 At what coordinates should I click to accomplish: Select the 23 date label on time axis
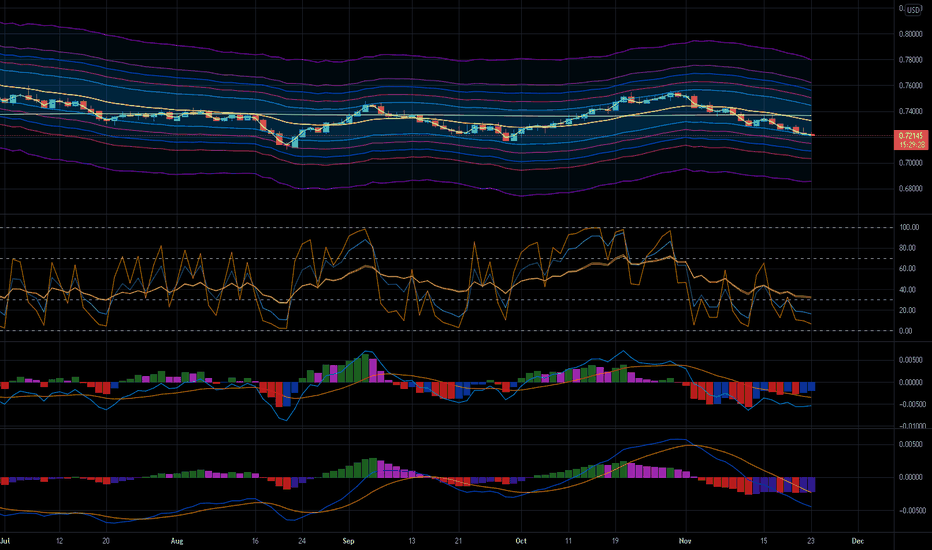[811, 541]
